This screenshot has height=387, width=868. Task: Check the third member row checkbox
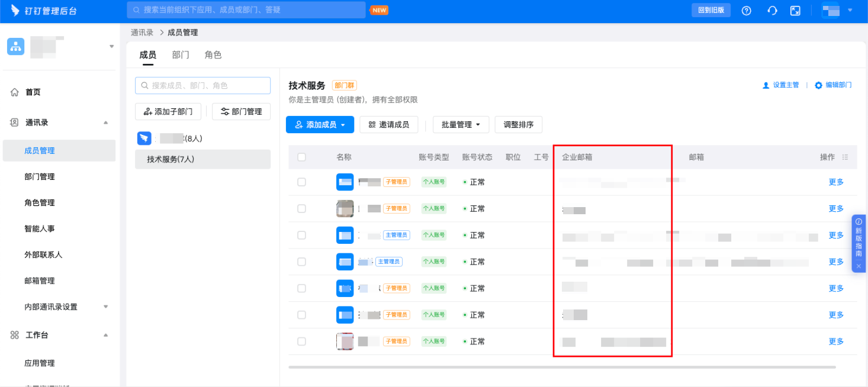click(x=301, y=235)
